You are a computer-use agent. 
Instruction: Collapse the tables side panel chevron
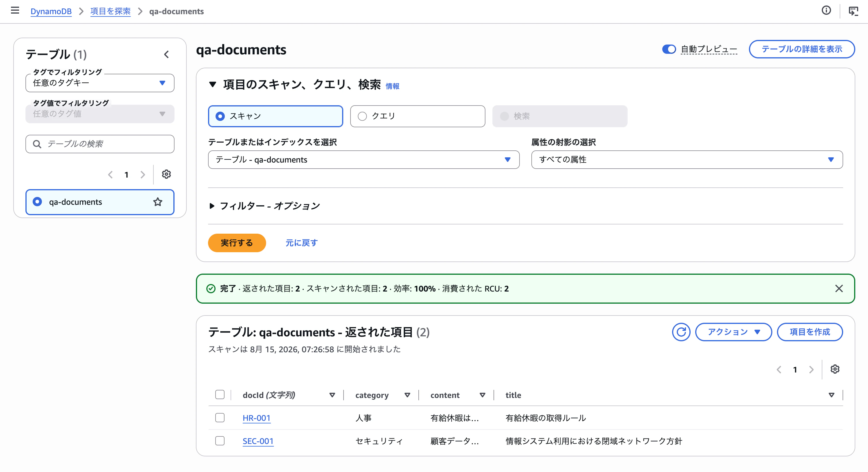point(166,54)
